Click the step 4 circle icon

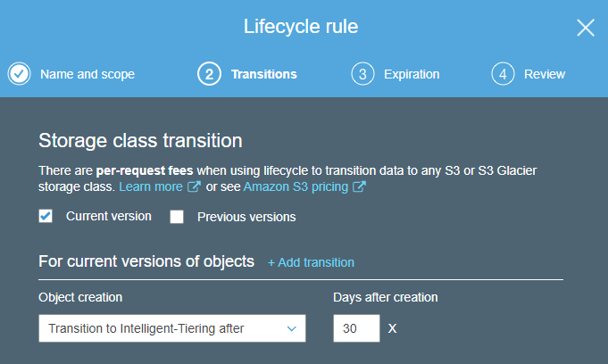coord(503,74)
